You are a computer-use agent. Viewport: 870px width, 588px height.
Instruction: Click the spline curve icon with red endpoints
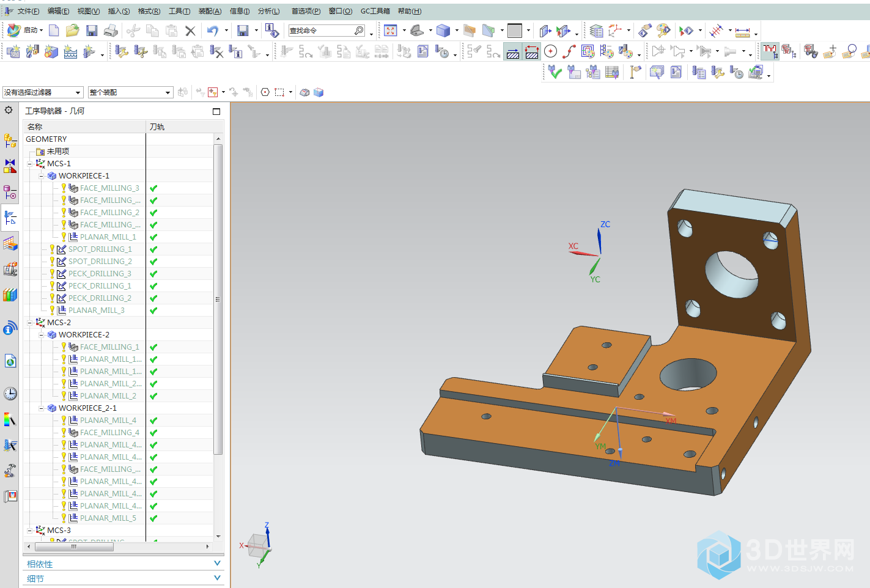tap(569, 52)
